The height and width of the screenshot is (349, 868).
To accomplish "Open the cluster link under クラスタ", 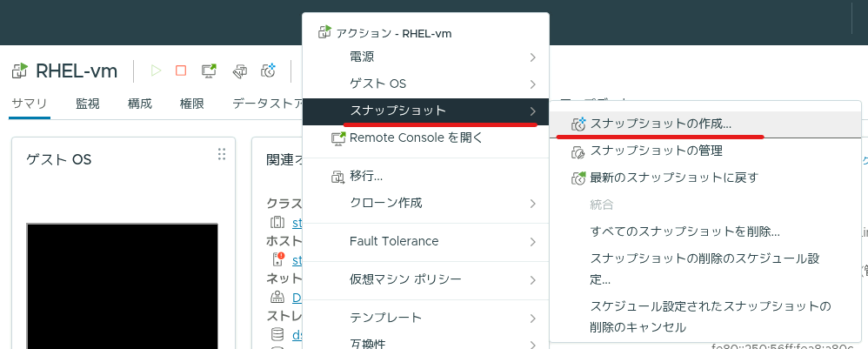I will (297, 224).
